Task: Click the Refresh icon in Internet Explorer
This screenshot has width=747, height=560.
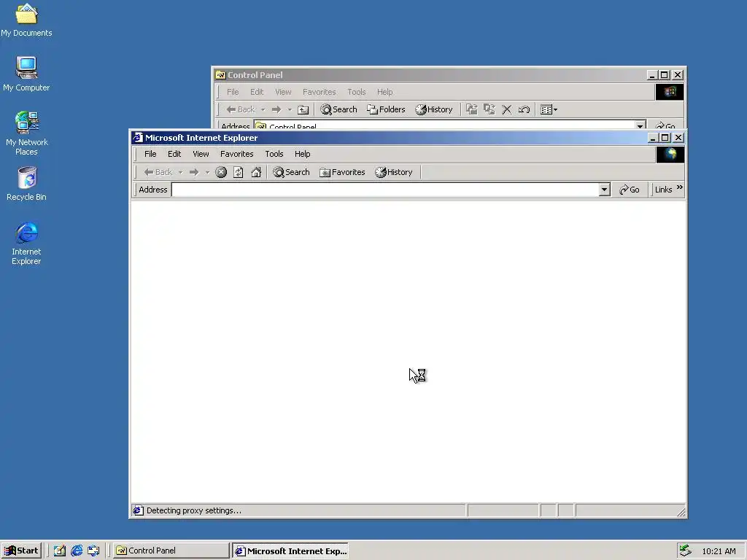Action: point(239,172)
